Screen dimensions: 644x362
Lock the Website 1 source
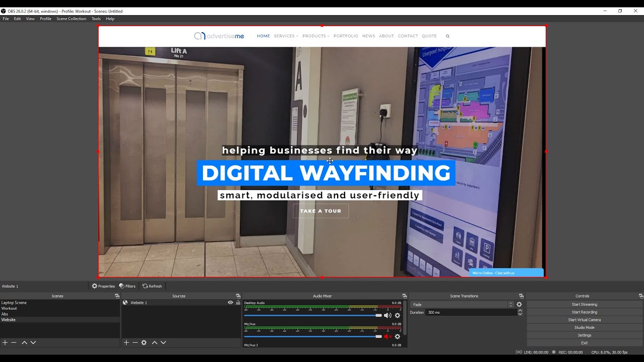click(237, 302)
